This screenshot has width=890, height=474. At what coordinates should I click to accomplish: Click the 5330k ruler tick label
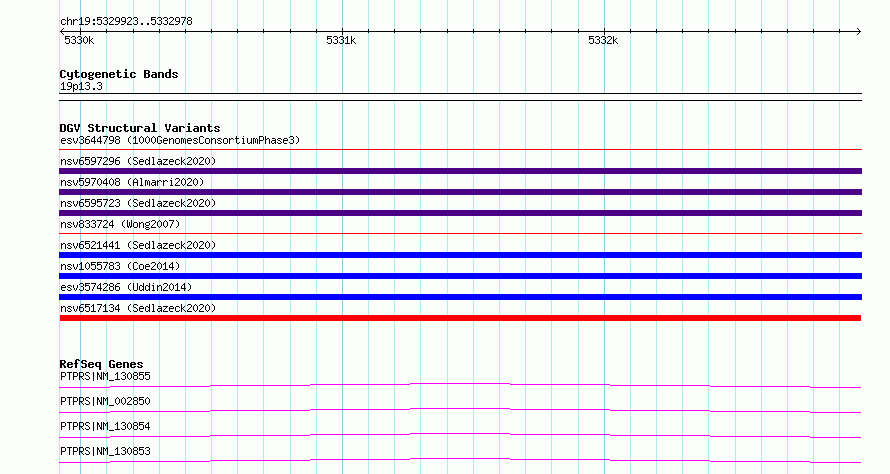(79, 40)
